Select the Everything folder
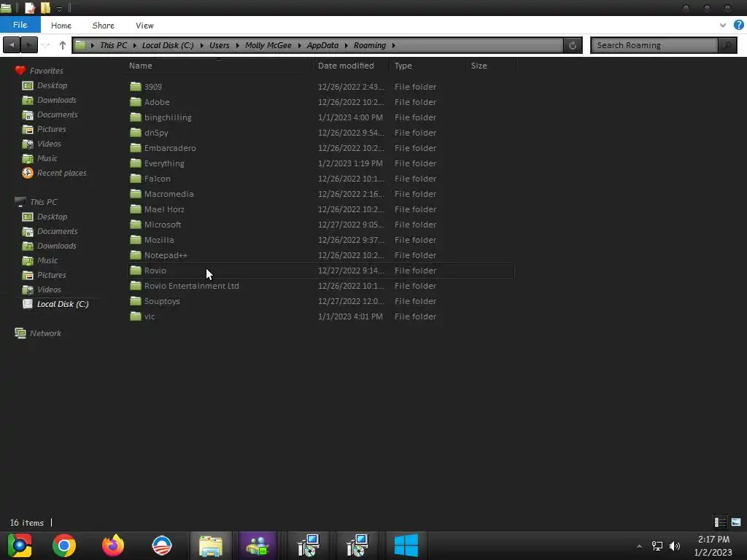Viewport: 747px width, 560px height. coord(321,163)
